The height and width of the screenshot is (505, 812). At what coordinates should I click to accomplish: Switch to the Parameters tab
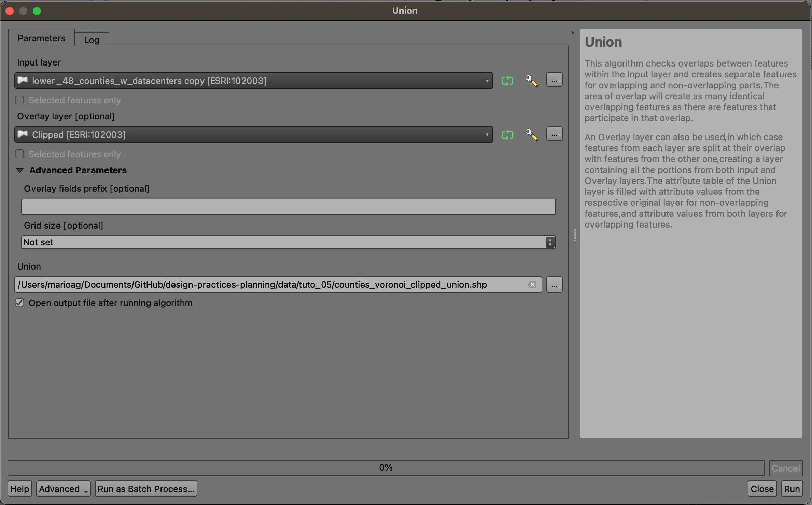tap(41, 38)
